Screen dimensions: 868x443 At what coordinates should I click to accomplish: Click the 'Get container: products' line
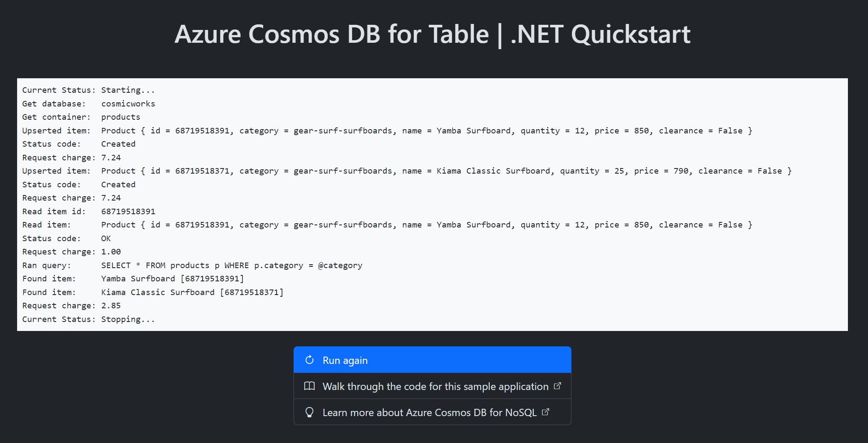coord(81,117)
